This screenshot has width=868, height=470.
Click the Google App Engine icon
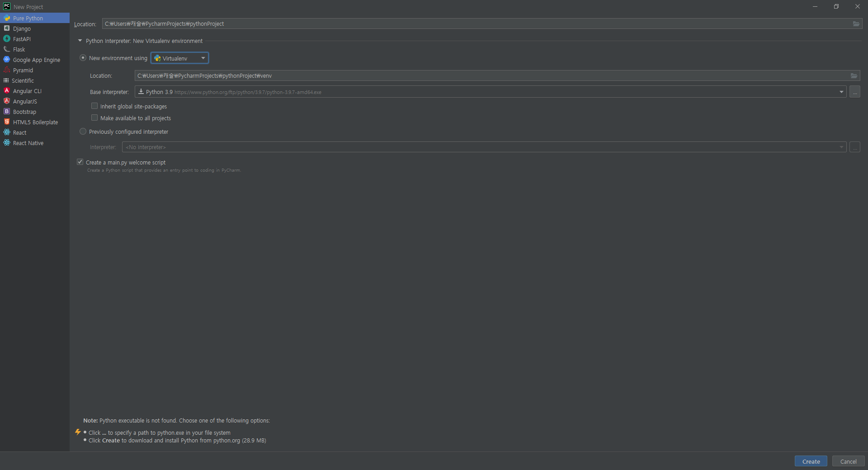coord(7,60)
